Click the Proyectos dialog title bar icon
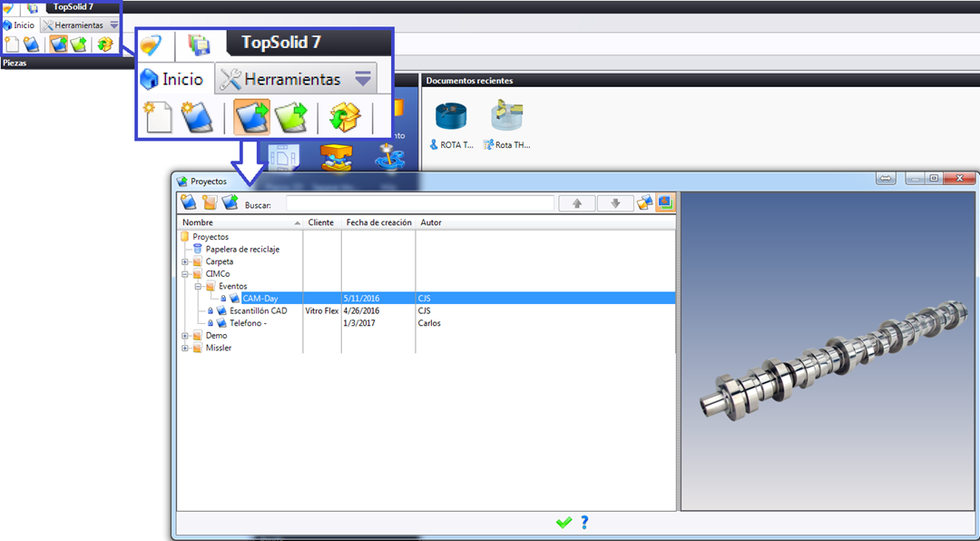980x541 pixels. tap(182, 182)
